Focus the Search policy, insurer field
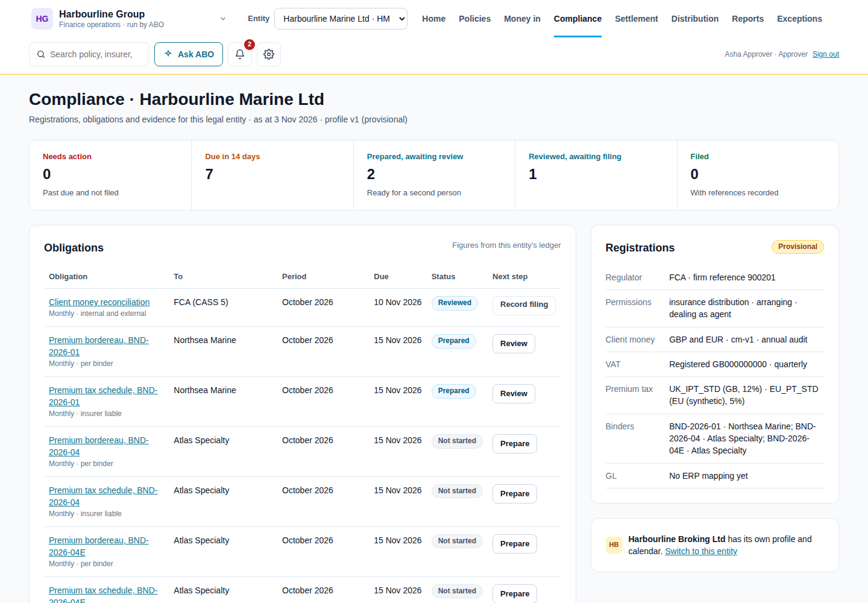Screen dimensions: 868x603 [x=89, y=54]
